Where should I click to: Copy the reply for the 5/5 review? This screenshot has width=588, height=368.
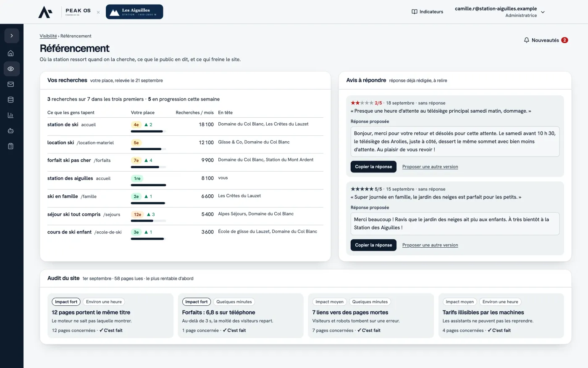[x=373, y=245]
